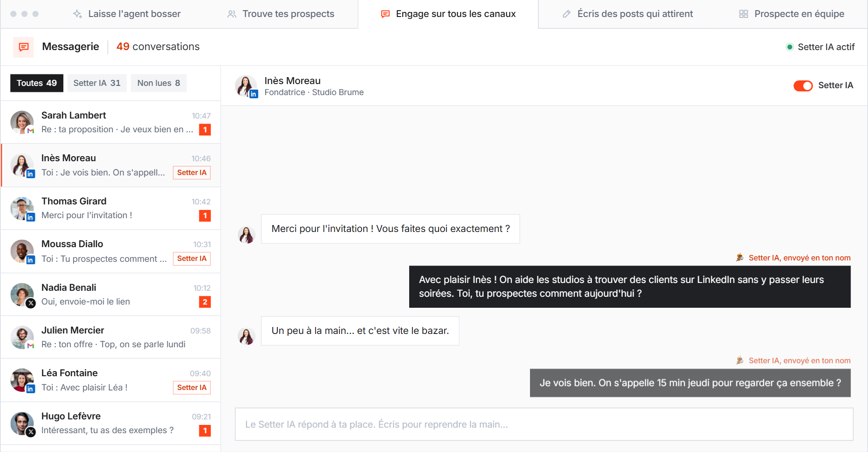Click the grid icon beside Prospecte en équipe
The height and width of the screenshot is (452, 868).
tap(744, 14)
